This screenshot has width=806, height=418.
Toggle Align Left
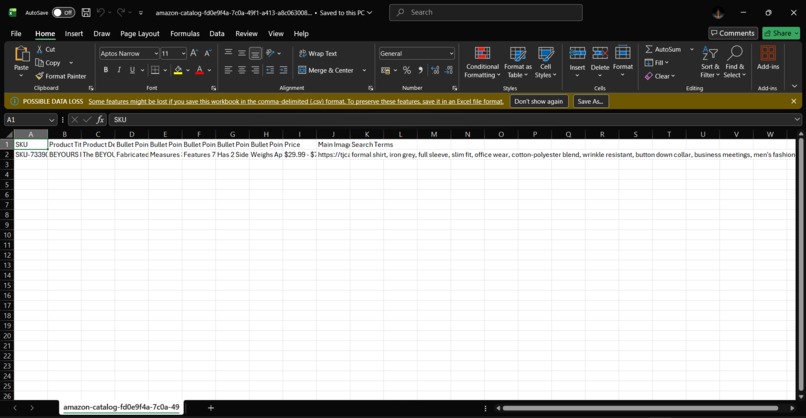pyautogui.click(x=228, y=70)
